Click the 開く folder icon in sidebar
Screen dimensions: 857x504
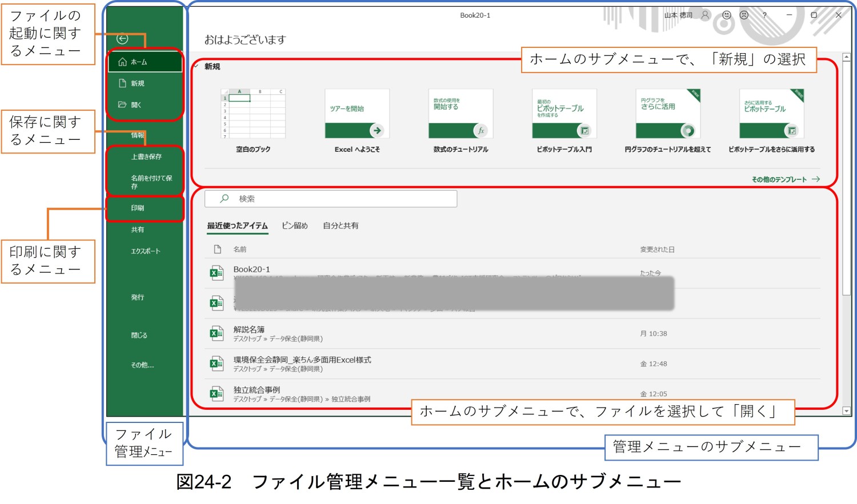click(122, 104)
